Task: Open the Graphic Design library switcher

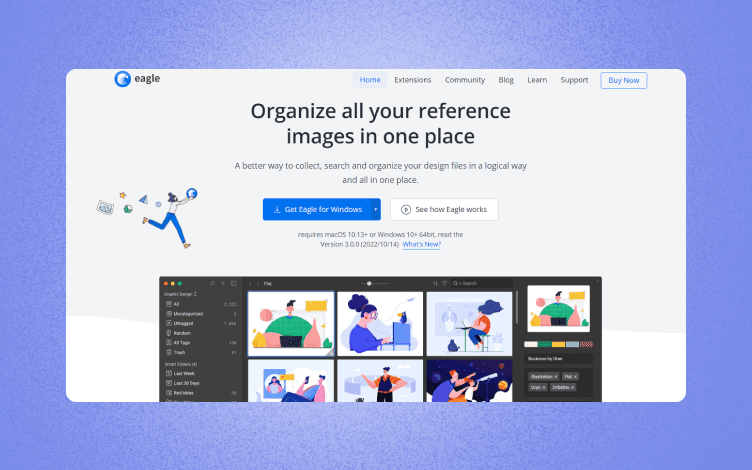Action: pos(180,294)
